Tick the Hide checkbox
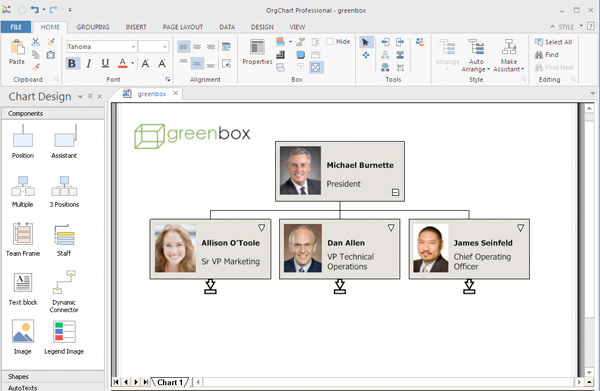Image resolution: width=600 pixels, height=391 pixels. 330,42
